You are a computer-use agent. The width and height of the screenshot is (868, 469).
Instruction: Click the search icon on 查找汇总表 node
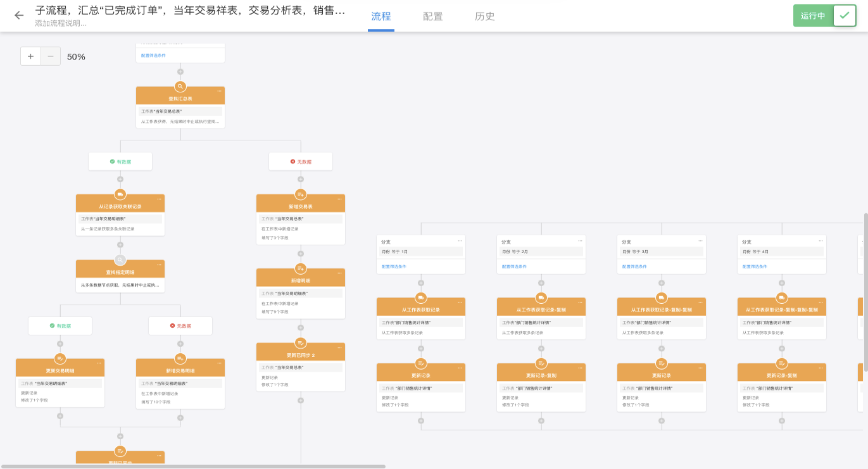click(180, 87)
